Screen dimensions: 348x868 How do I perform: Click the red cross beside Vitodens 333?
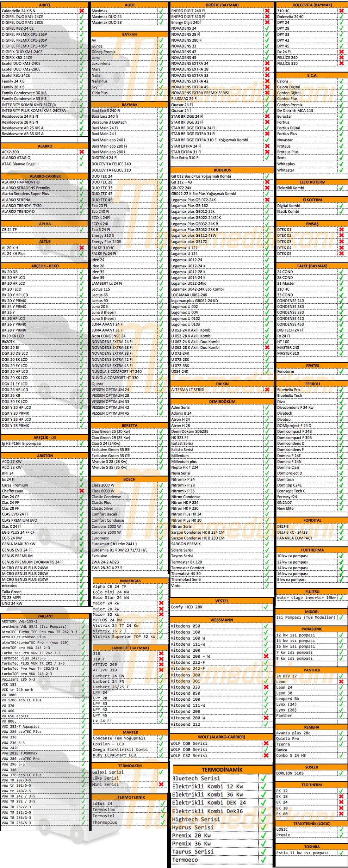click(x=266, y=687)
